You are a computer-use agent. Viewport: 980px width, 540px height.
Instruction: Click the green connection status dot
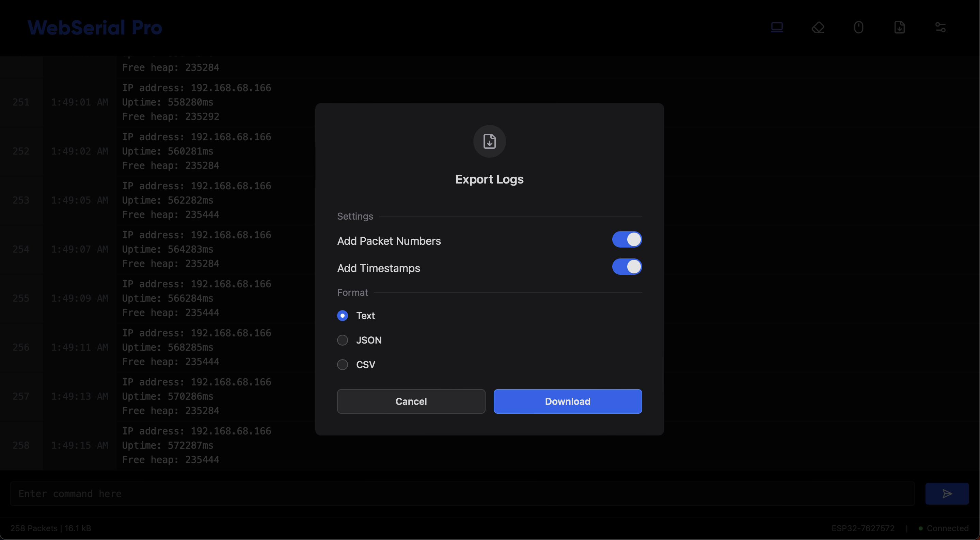[920, 528]
